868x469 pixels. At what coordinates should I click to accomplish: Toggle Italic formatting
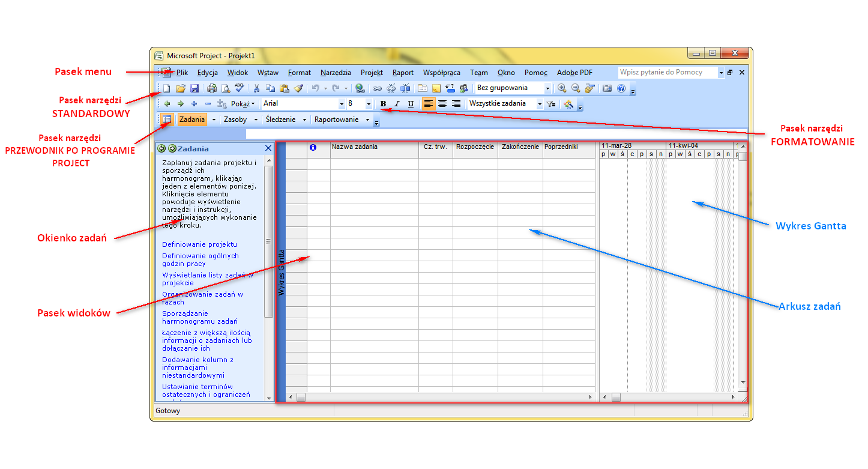point(397,103)
